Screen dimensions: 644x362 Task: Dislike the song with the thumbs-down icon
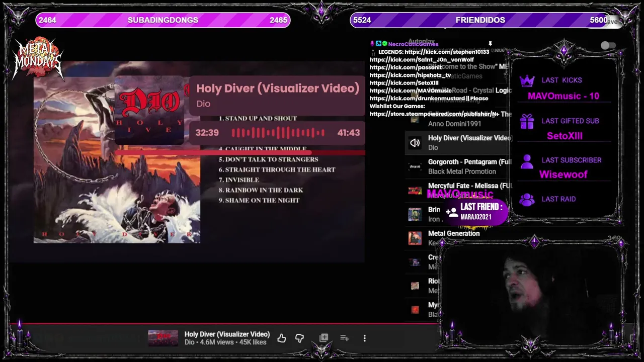click(299, 338)
